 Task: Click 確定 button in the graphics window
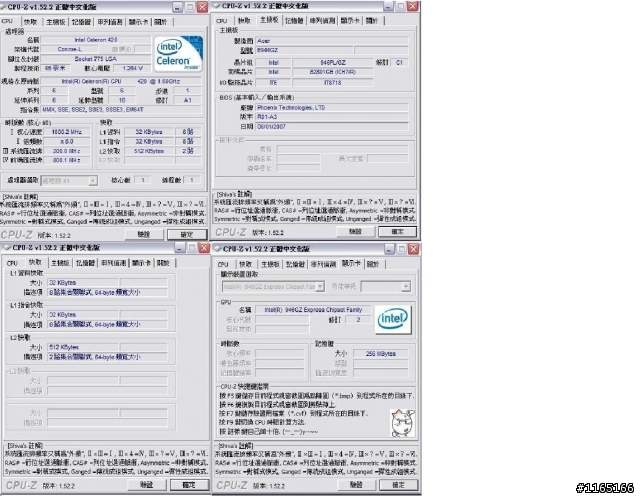coord(398,485)
